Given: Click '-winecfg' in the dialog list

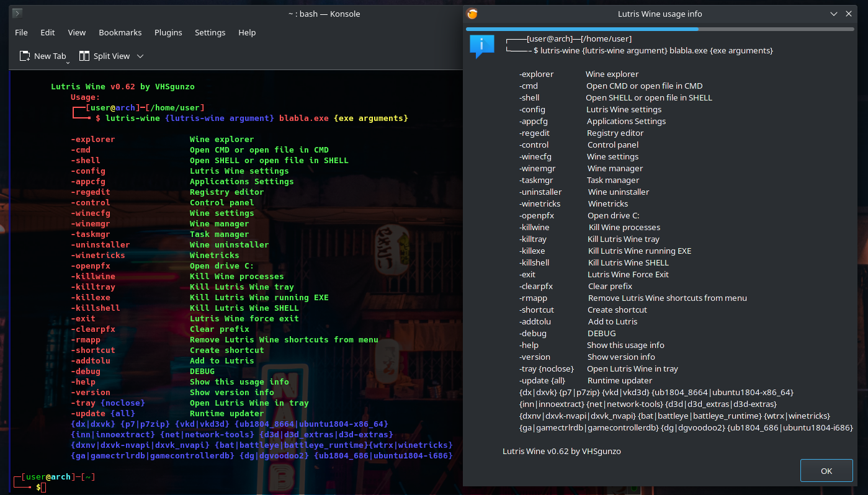Looking at the screenshot, I should pyautogui.click(x=535, y=156).
